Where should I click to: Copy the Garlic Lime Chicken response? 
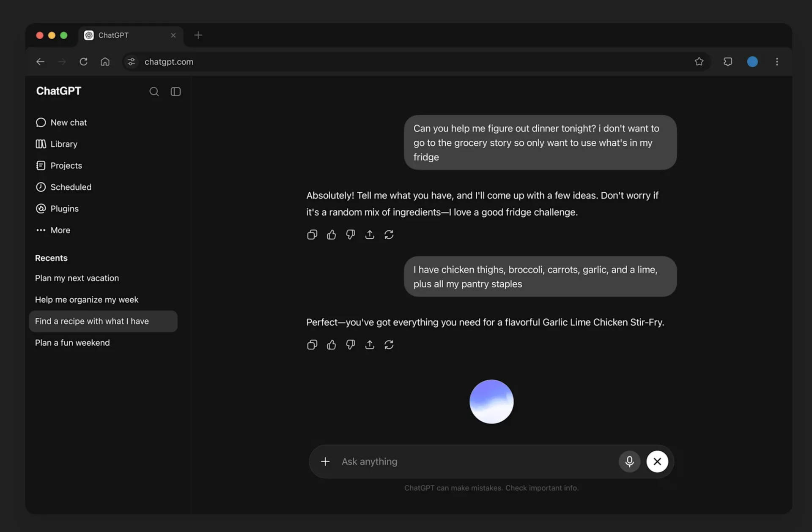pos(312,345)
